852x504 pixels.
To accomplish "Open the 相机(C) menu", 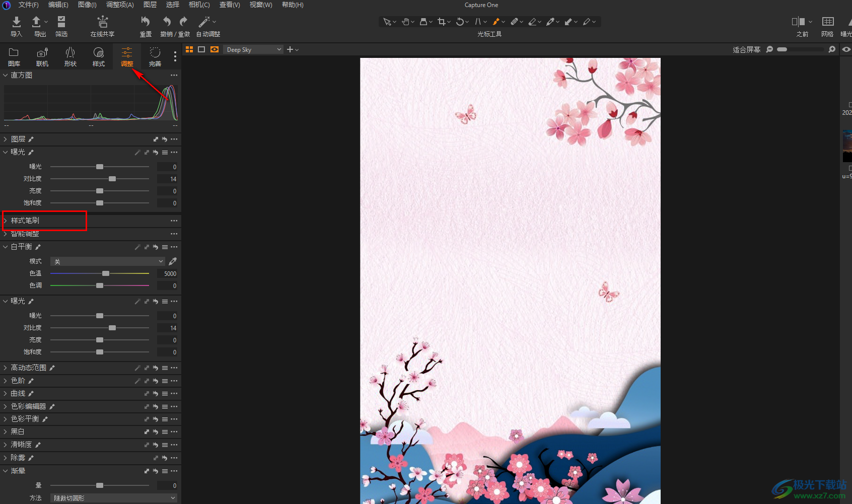I will pos(199,5).
